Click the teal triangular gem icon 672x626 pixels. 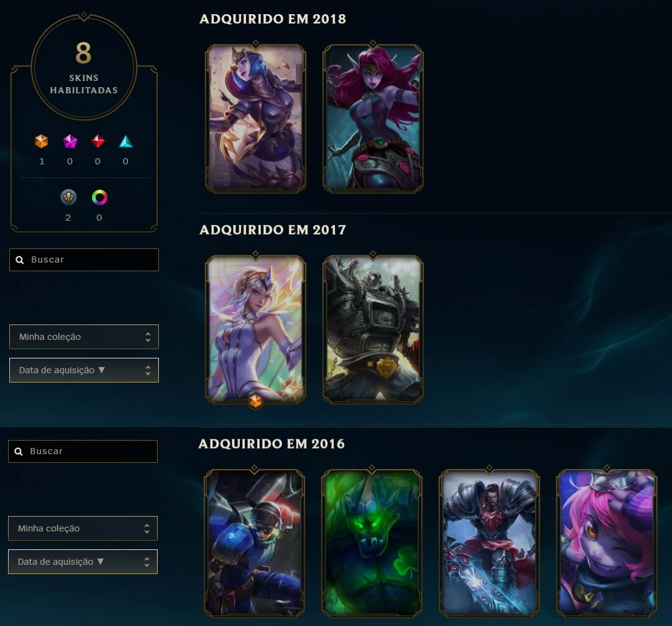click(x=125, y=142)
